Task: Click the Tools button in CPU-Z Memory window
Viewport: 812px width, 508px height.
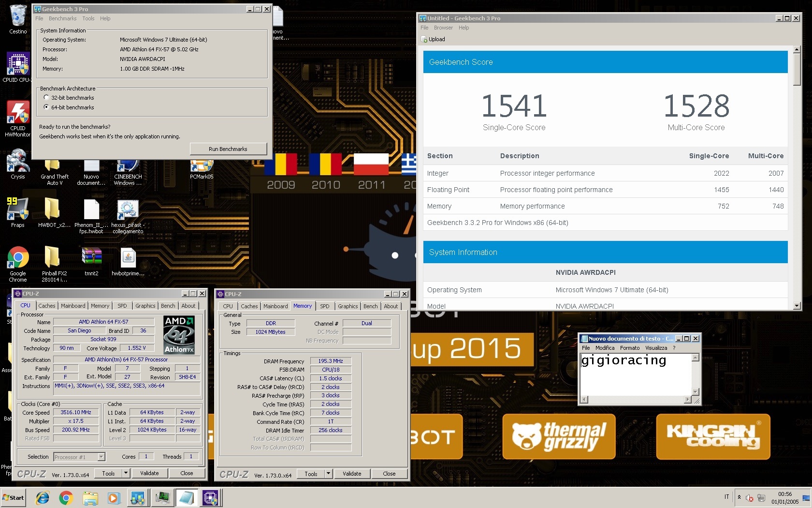Action: click(x=311, y=474)
